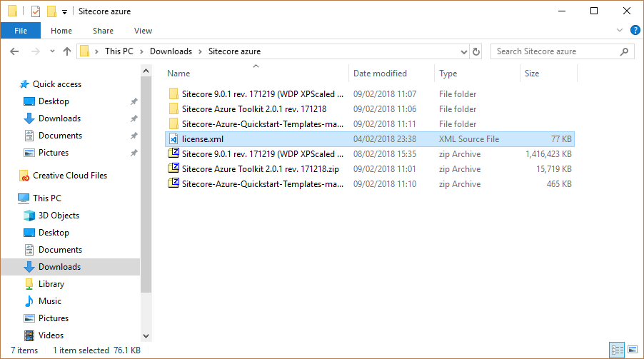Switch to Large icons view layout
Screen dimensions: 644x359
click(x=633, y=350)
